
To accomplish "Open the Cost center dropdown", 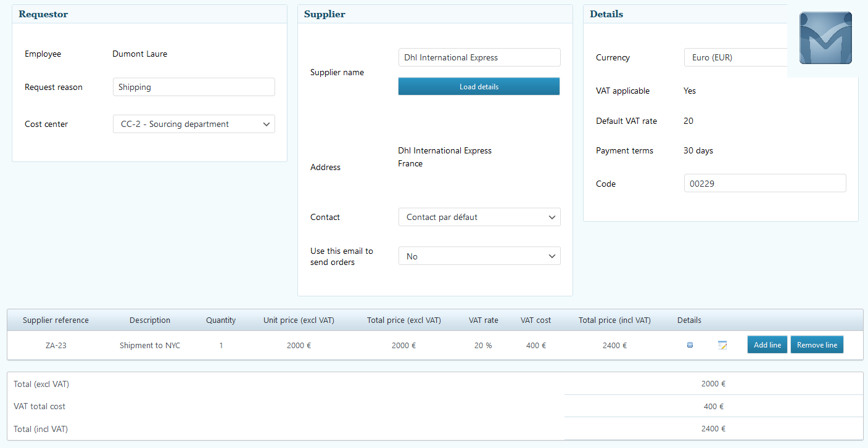I will [194, 124].
